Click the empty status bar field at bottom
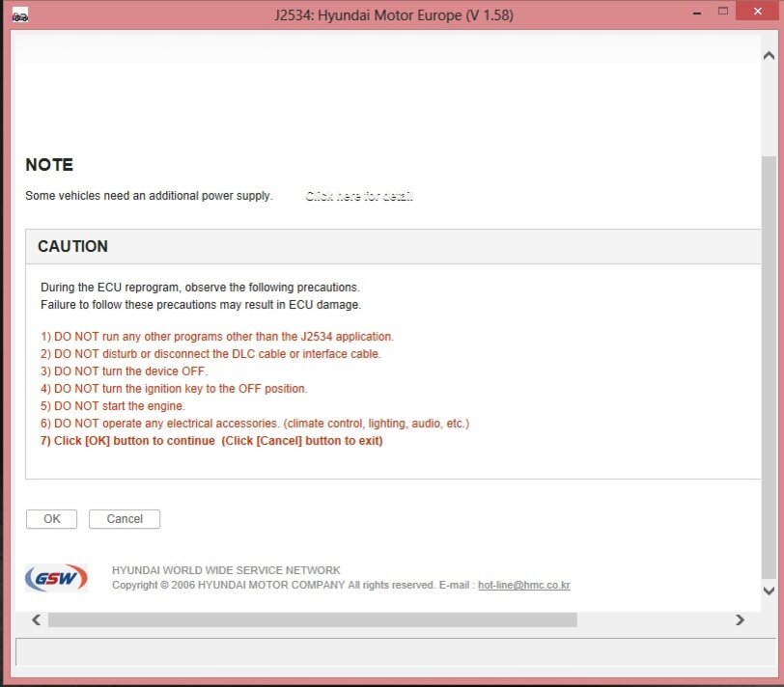The image size is (784, 687). (396, 651)
